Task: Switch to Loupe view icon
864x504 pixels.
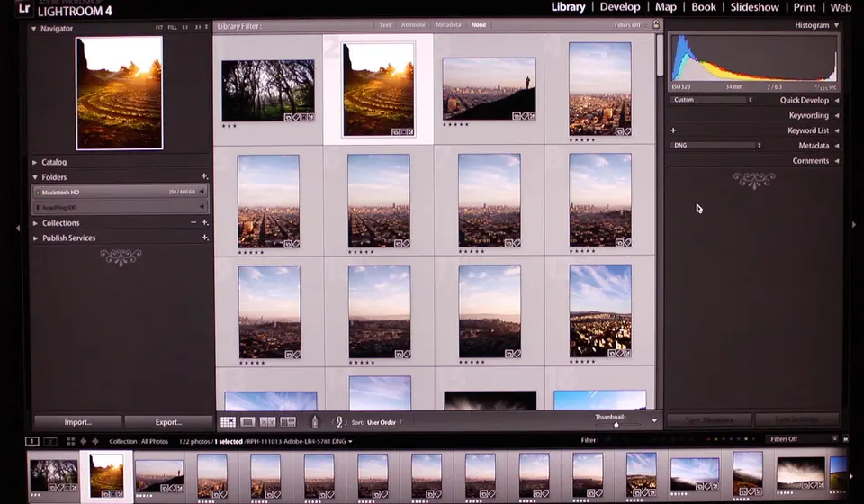Action: (x=247, y=421)
